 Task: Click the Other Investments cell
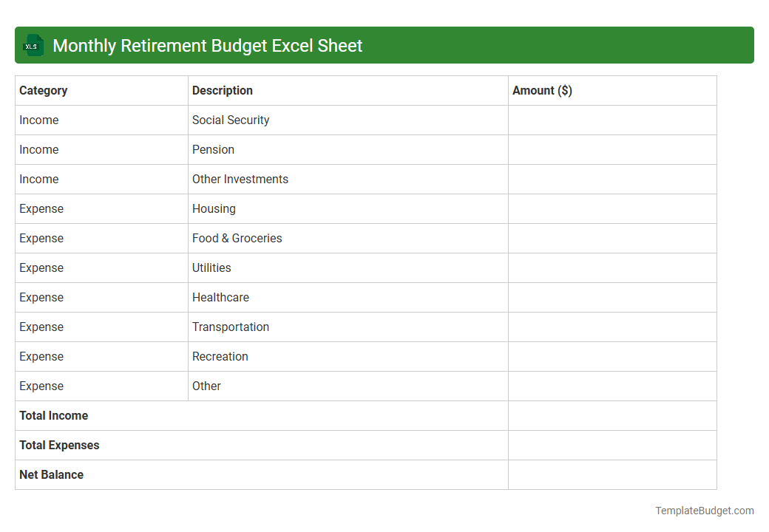pyautogui.click(x=240, y=179)
